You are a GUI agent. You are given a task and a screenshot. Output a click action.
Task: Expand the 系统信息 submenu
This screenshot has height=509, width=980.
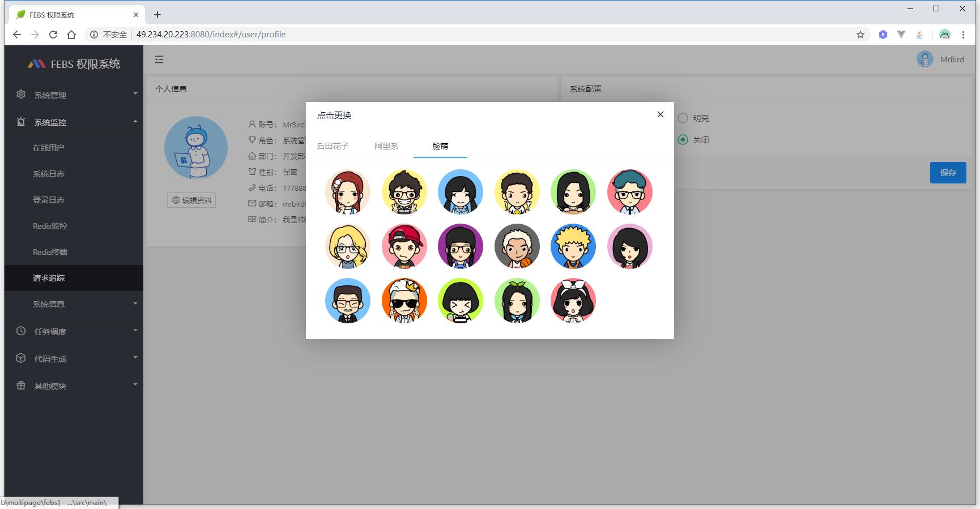coord(74,304)
